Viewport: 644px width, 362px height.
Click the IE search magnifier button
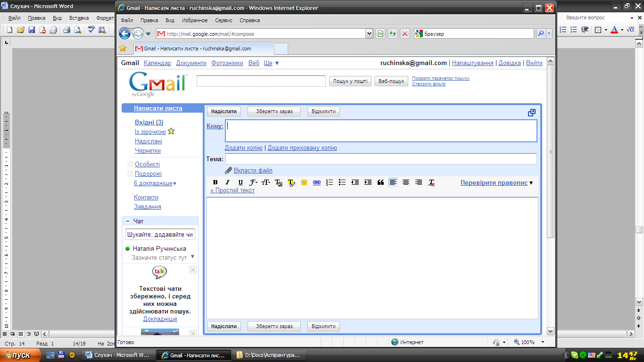(540, 33)
